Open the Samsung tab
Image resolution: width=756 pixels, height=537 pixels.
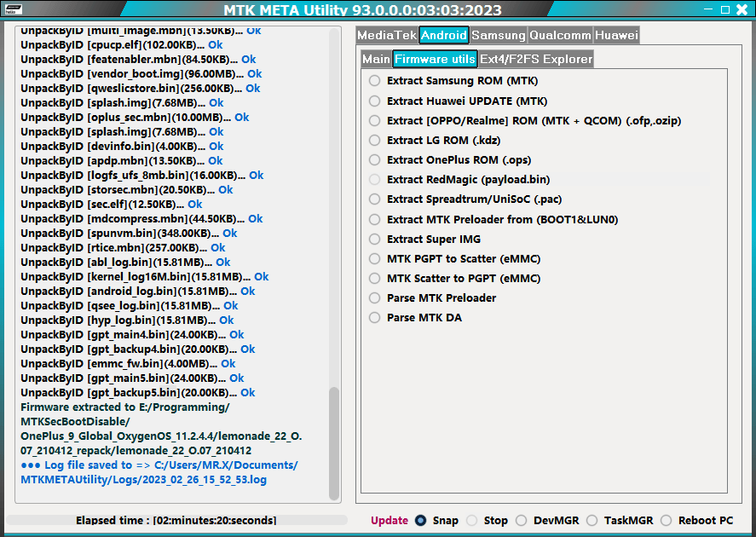[x=498, y=35]
